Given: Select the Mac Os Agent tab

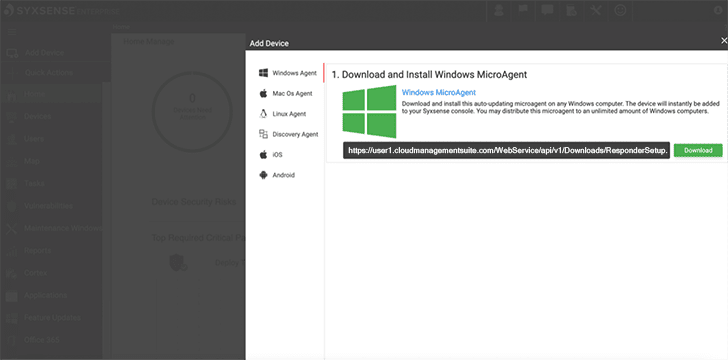Looking at the screenshot, I should [286, 93].
